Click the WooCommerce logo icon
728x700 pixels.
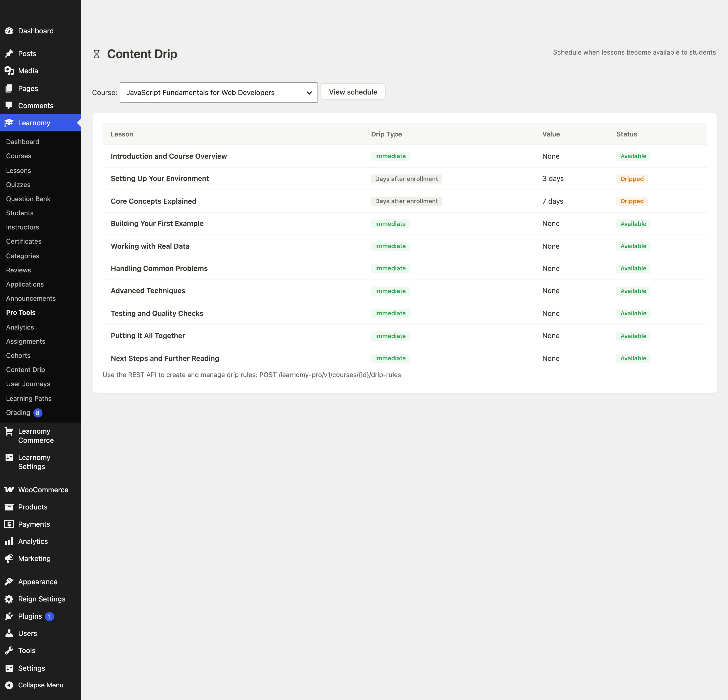click(x=9, y=490)
